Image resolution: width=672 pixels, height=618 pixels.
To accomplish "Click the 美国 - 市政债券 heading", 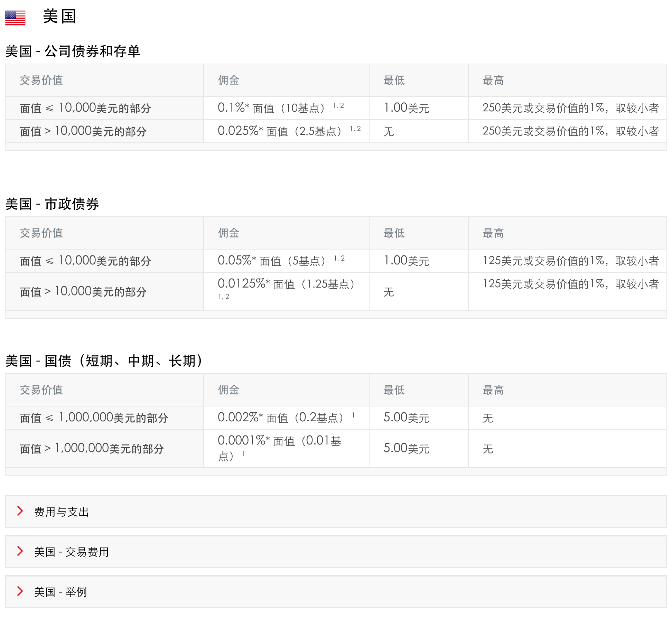I will 52,204.
